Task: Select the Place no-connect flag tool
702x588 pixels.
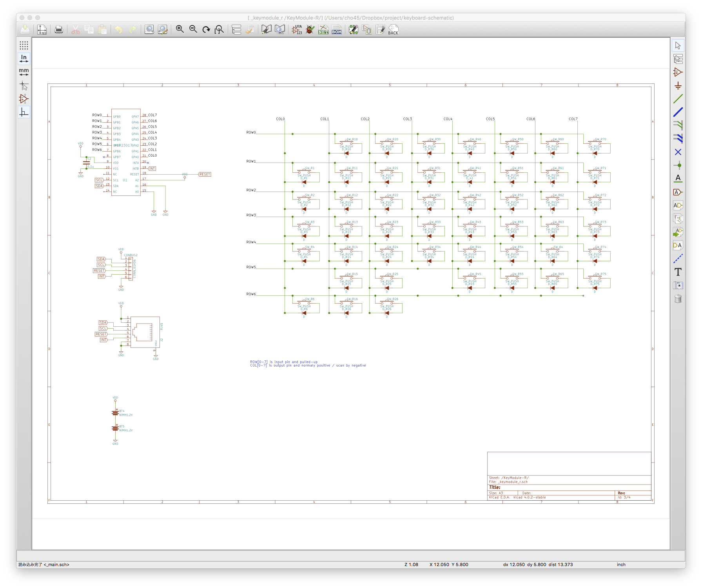Action: [678, 152]
